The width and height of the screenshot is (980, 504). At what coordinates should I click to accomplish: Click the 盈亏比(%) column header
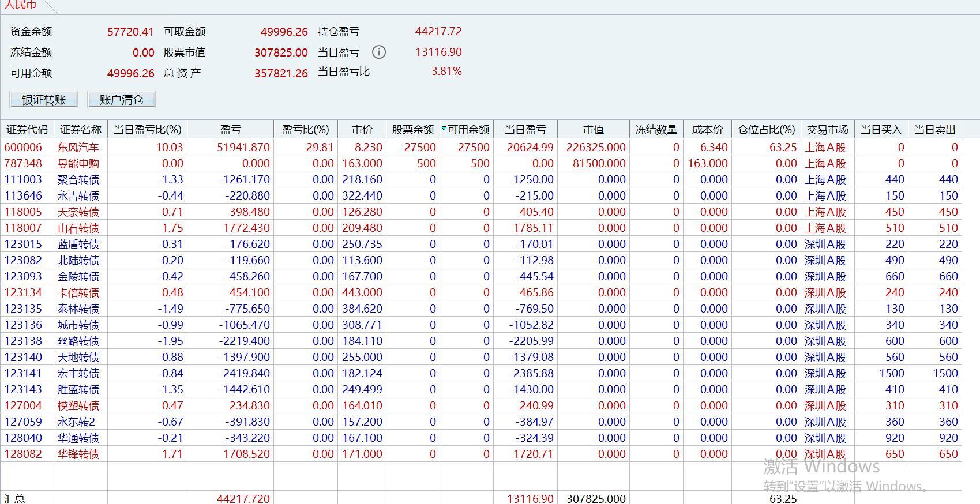306,130
